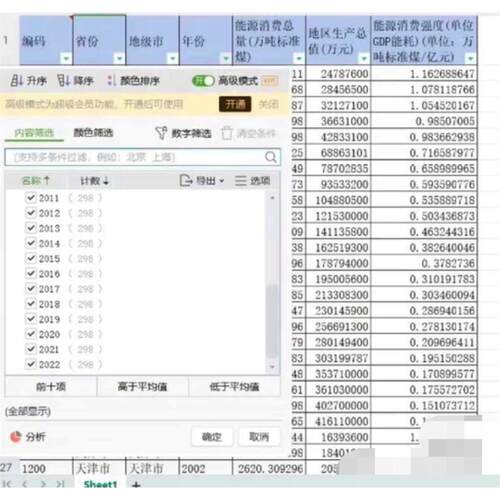Viewport: 500px width, 500px height.
Task: Expand 导出 dropdown arrow
Action: [221, 181]
